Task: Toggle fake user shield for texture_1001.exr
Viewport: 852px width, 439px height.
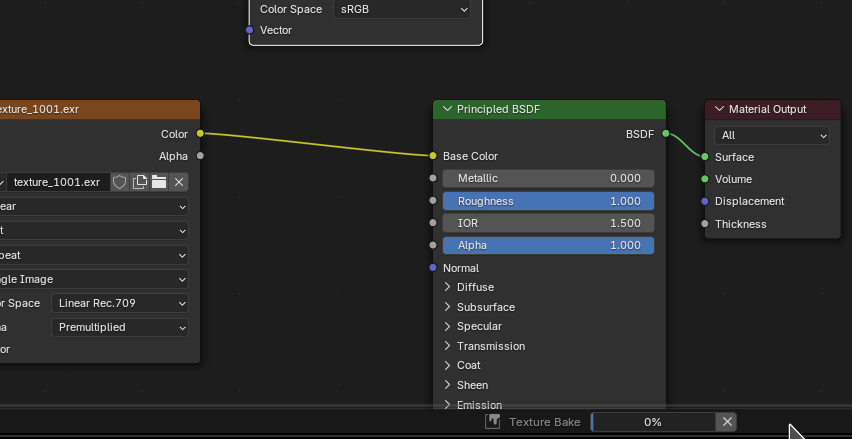Action: click(x=120, y=182)
